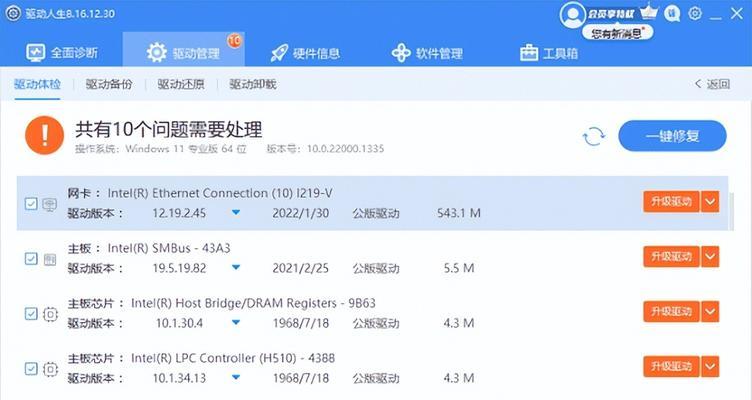Click the gear icon beside 驱动管理
Screen dimensions: 752x400
click(157, 53)
